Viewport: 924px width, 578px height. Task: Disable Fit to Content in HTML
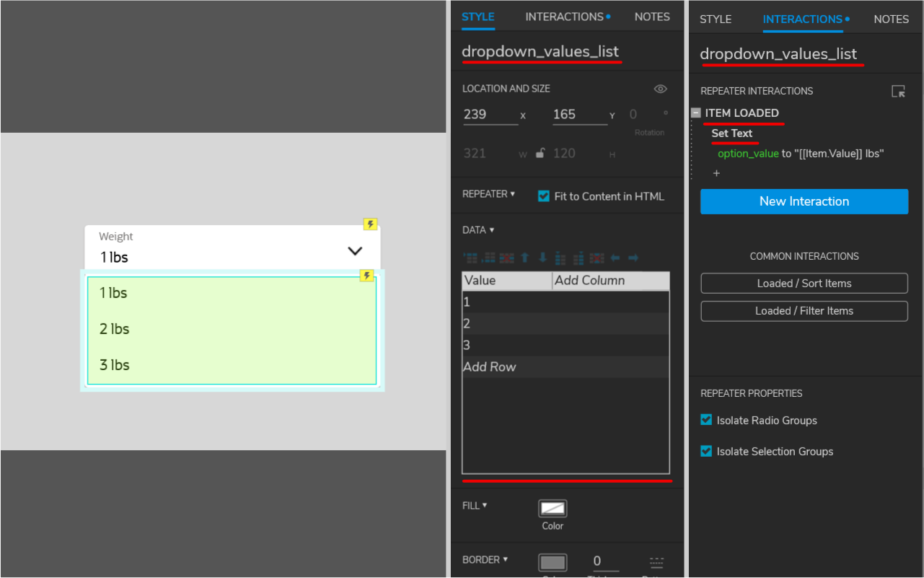[x=543, y=195]
